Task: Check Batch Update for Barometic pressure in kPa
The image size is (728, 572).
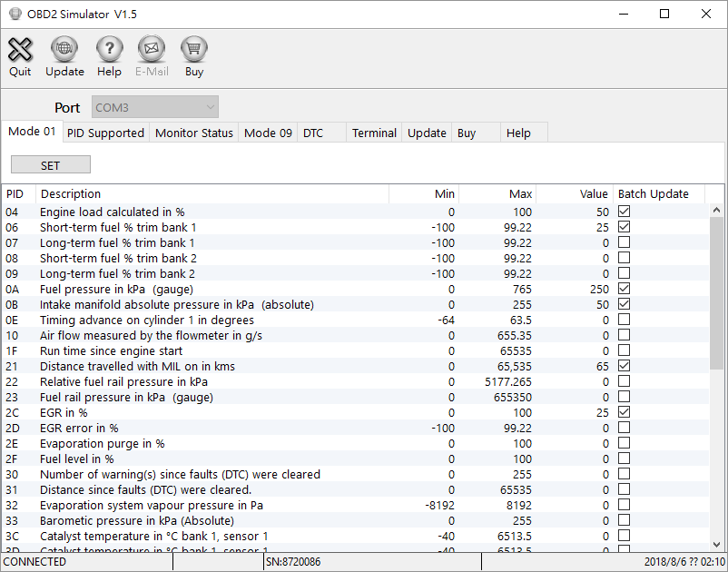Action: [x=624, y=520]
